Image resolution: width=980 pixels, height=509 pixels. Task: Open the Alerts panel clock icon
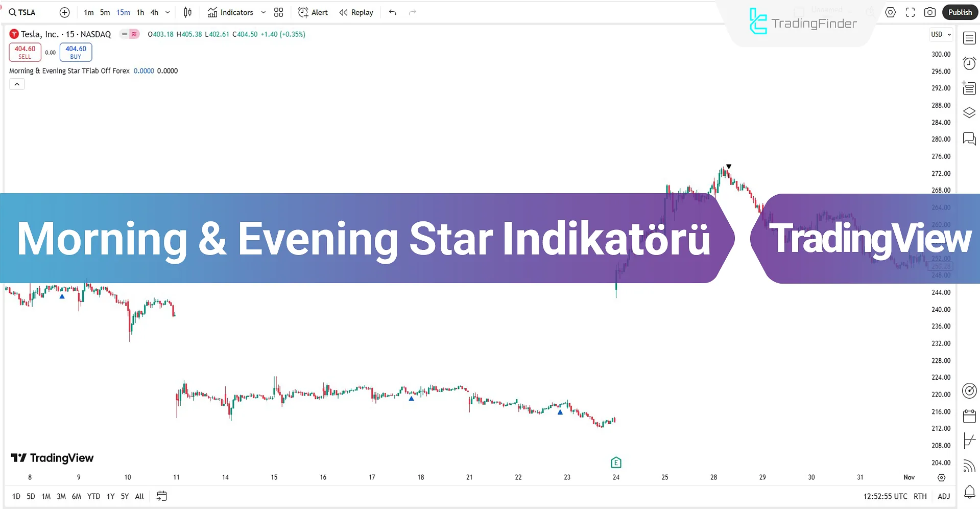click(969, 63)
